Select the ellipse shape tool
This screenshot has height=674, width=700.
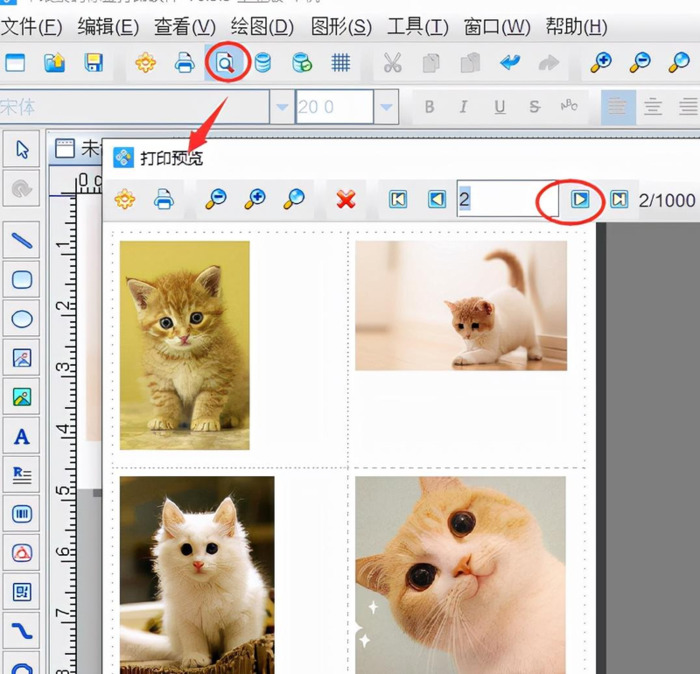21,319
